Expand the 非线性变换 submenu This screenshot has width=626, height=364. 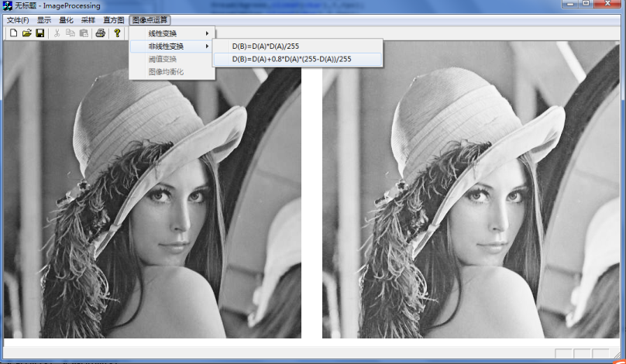tap(173, 46)
